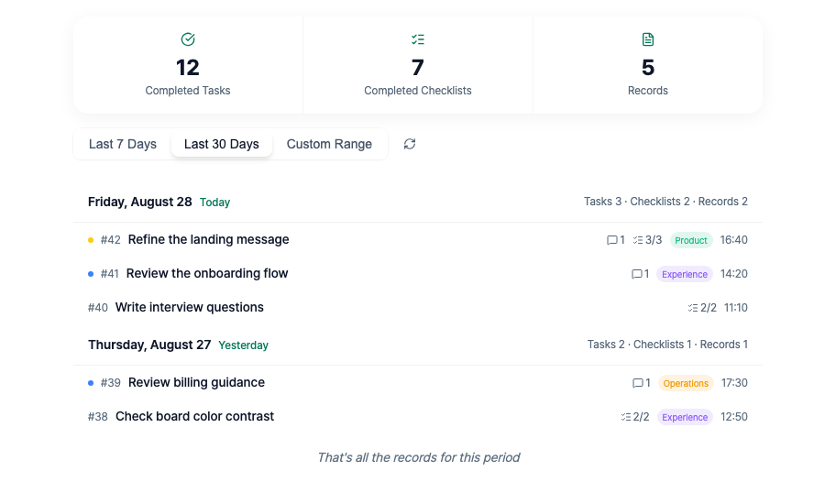Click the green Today label
Viewport: 836px width, 504px height.
214,203
